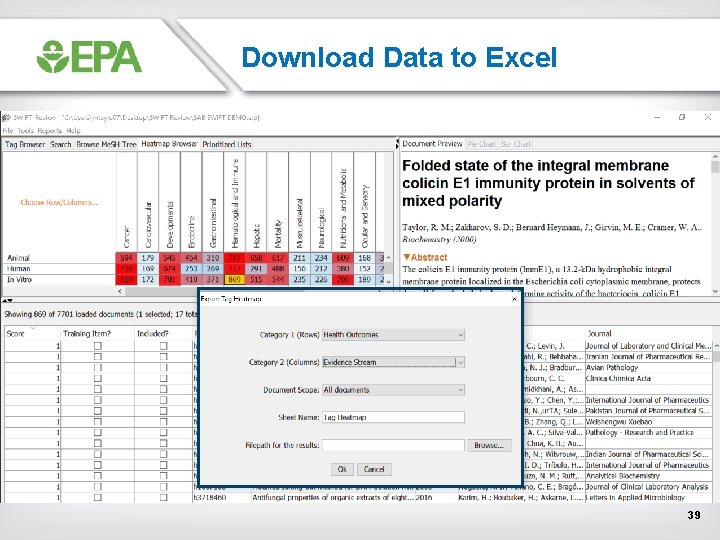Click the Human Developmental cell 674
The image size is (720, 540).
point(169,269)
